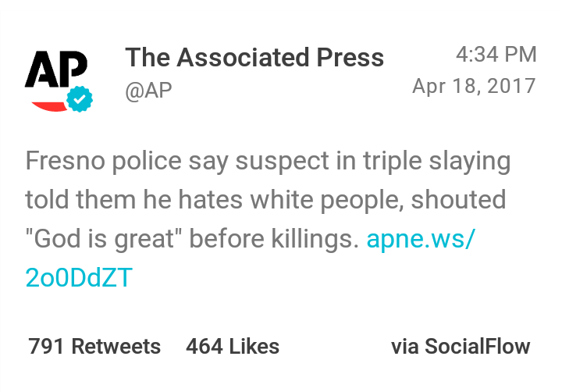View the 464 Likes list
This screenshot has width=562, height=392.
pyautogui.click(x=233, y=347)
